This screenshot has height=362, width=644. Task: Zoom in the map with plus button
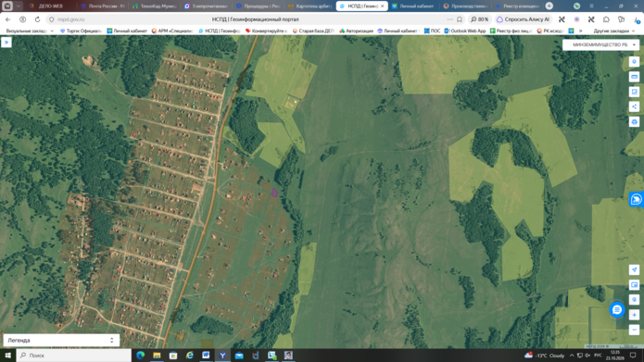634,315
